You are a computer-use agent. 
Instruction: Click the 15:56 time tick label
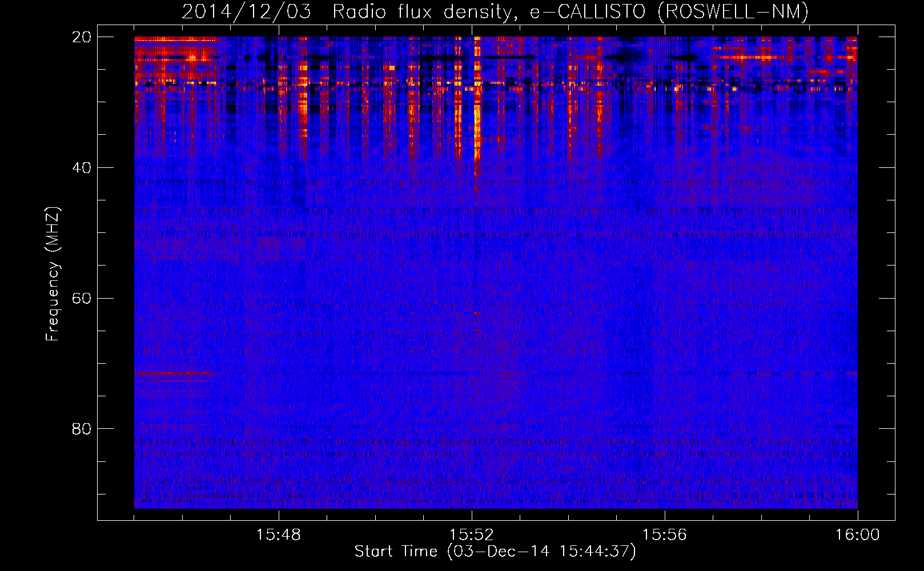tap(665, 535)
